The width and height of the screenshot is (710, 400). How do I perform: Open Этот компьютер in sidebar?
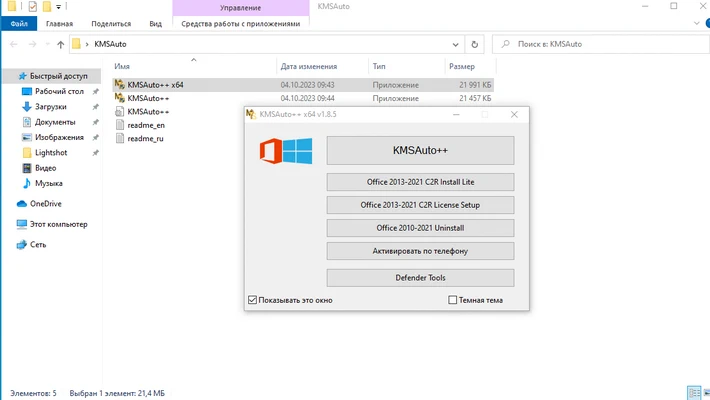point(58,224)
